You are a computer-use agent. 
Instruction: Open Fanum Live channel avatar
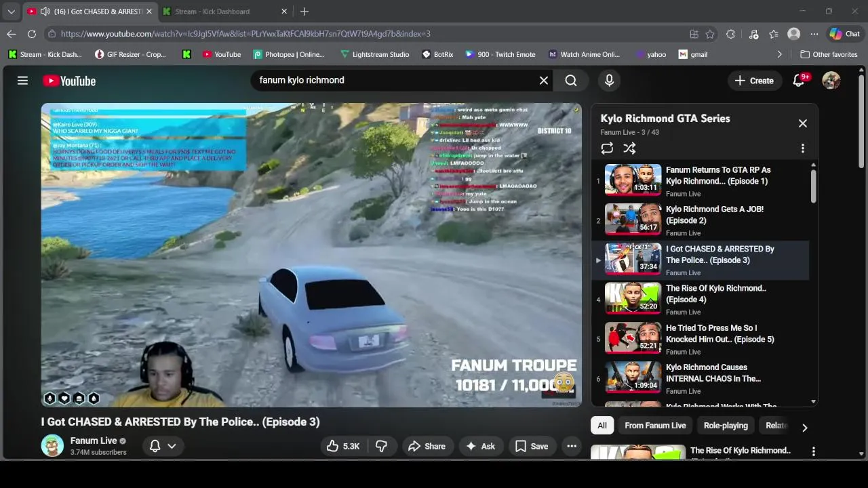coord(52,445)
